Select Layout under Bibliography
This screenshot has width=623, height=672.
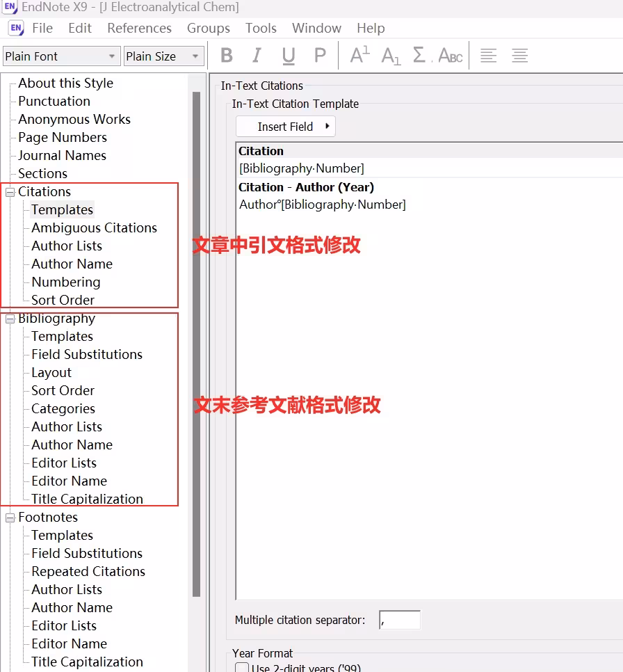51,372
